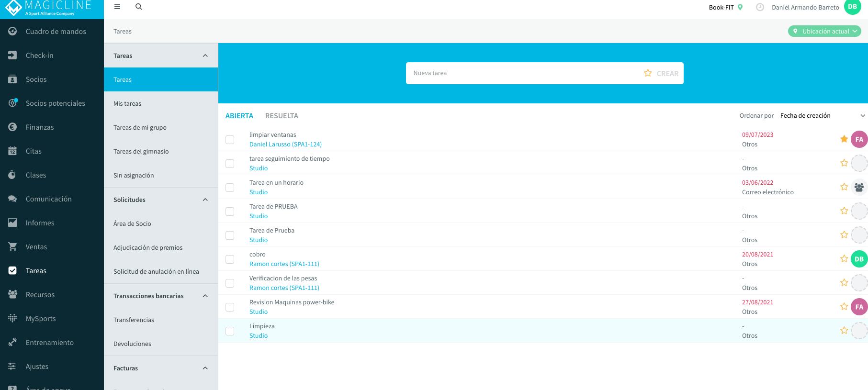
Task: Open 'Tareas del gimnasio'
Action: point(161,151)
